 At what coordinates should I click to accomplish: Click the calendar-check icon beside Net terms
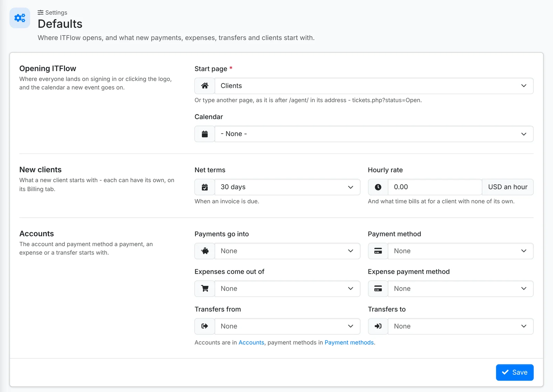pos(205,187)
